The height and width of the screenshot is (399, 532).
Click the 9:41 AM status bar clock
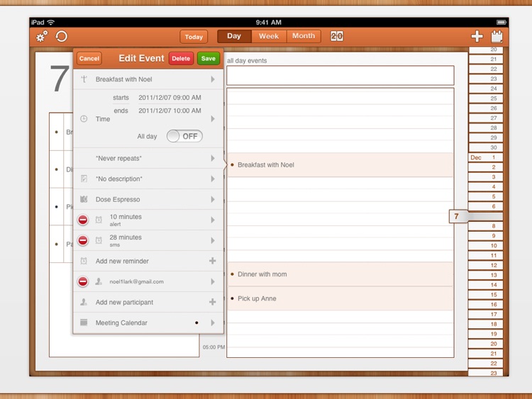click(268, 23)
